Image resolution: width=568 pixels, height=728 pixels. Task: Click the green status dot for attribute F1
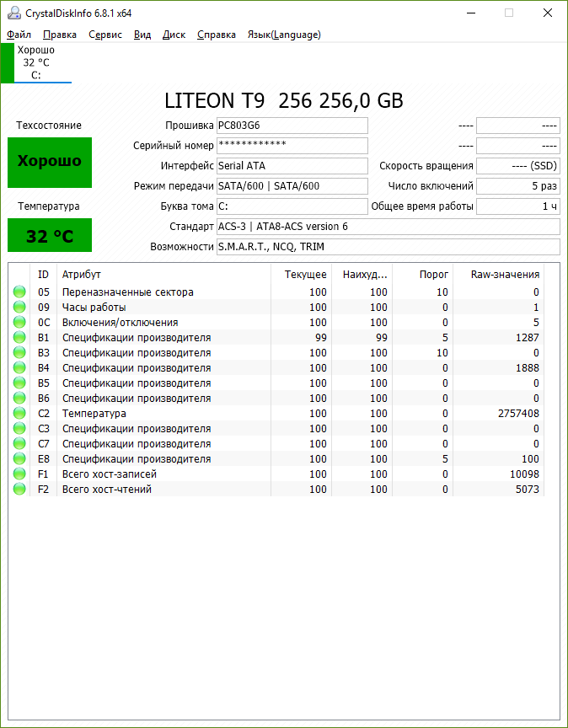tap(19, 474)
